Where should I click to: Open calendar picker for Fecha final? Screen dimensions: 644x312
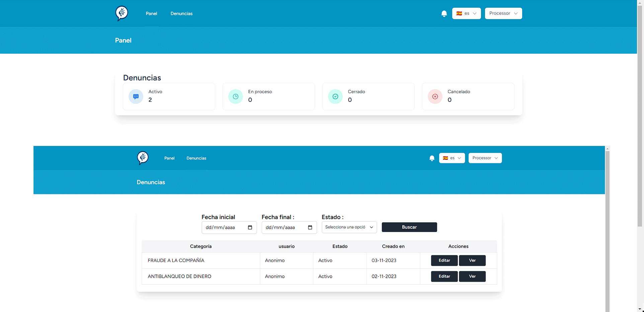click(310, 228)
